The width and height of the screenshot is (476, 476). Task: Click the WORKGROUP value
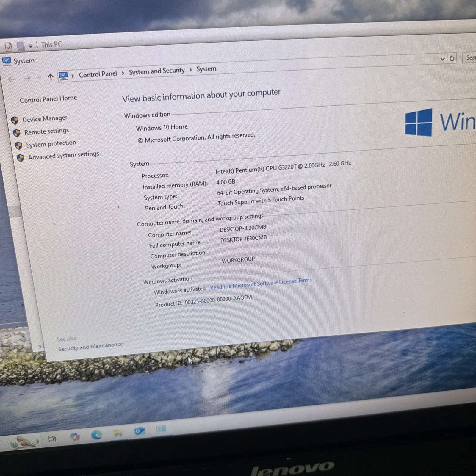pyautogui.click(x=238, y=260)
